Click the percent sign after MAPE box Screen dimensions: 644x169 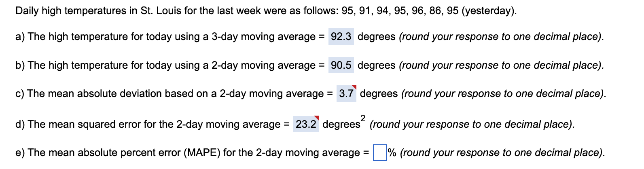(x=392, y=152)
